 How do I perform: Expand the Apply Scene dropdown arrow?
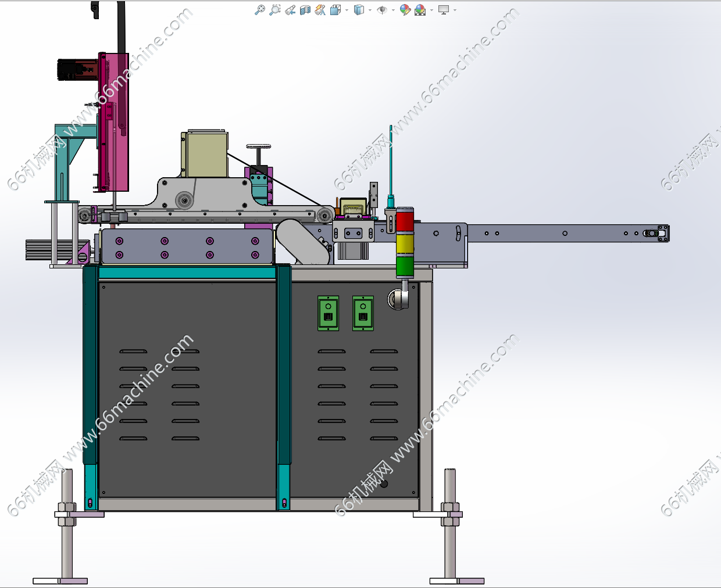pyautogui.click(x=431, y=10)
